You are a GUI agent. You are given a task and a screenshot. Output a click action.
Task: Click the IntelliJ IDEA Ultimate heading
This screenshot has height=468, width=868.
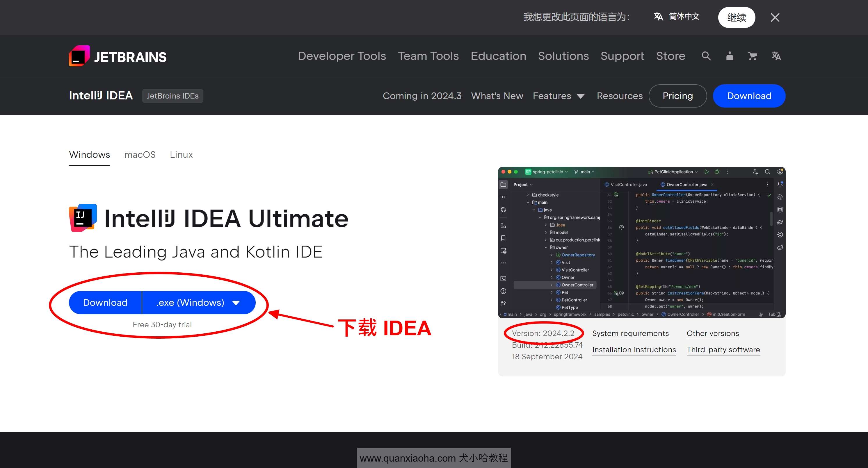(226, 218)
